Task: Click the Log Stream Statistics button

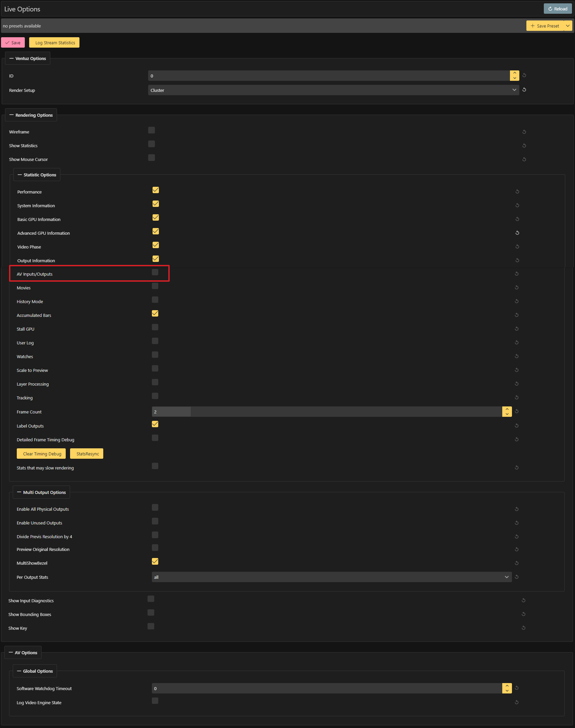Action: [55, 43]
